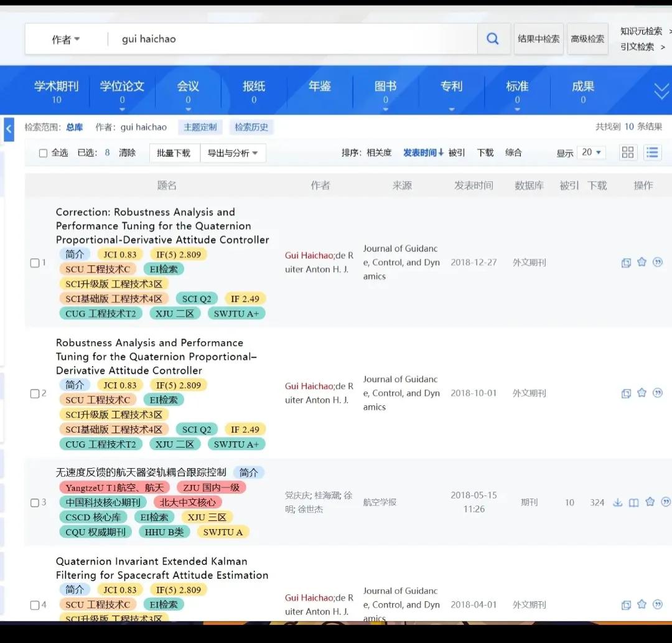Open the 作者 search field dropdown
The image size is (672, 643).
click(65, 39)
